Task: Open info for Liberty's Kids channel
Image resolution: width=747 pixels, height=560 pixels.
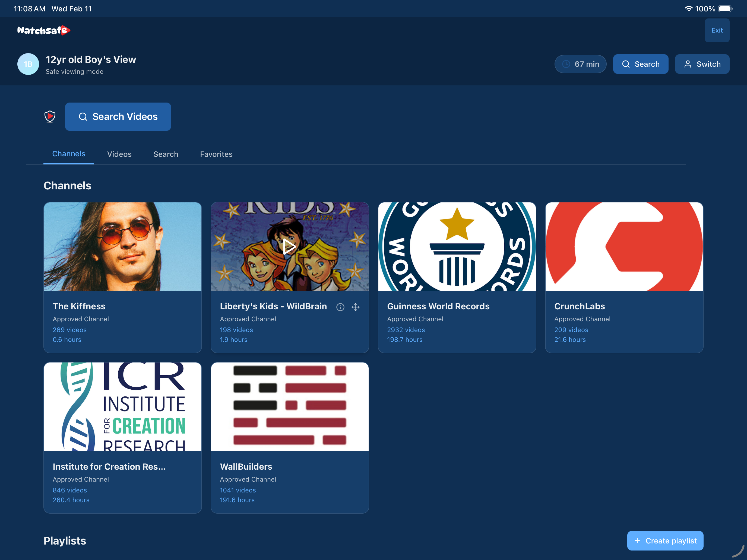Action: 340,307
